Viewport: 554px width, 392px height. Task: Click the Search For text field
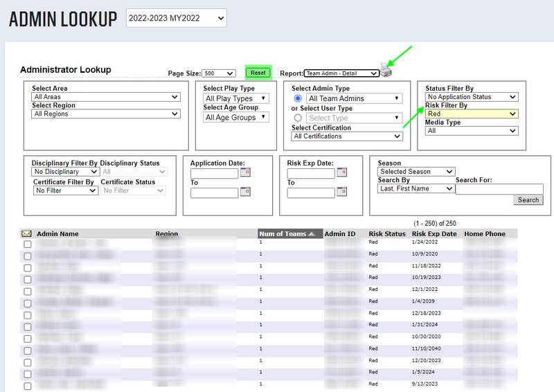(x=499, y=189)
